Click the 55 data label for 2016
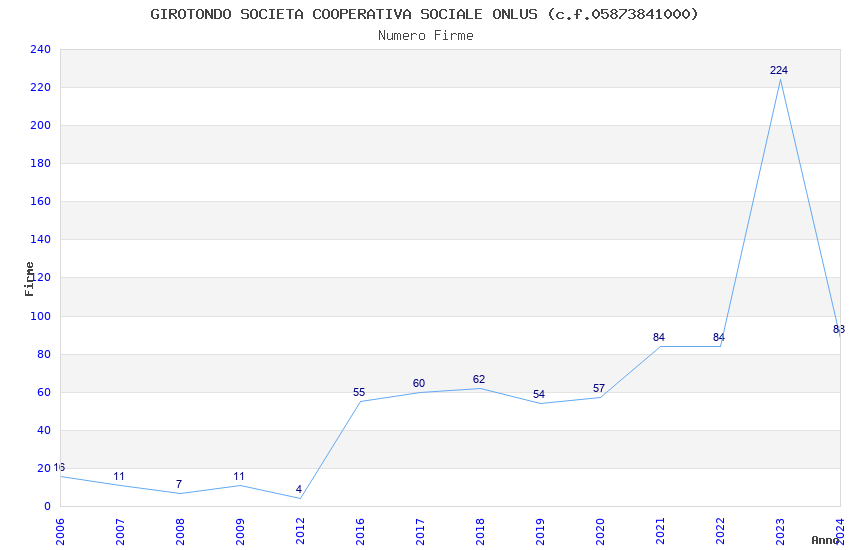Screen dimensions: 850x550 tap(359, 392)
